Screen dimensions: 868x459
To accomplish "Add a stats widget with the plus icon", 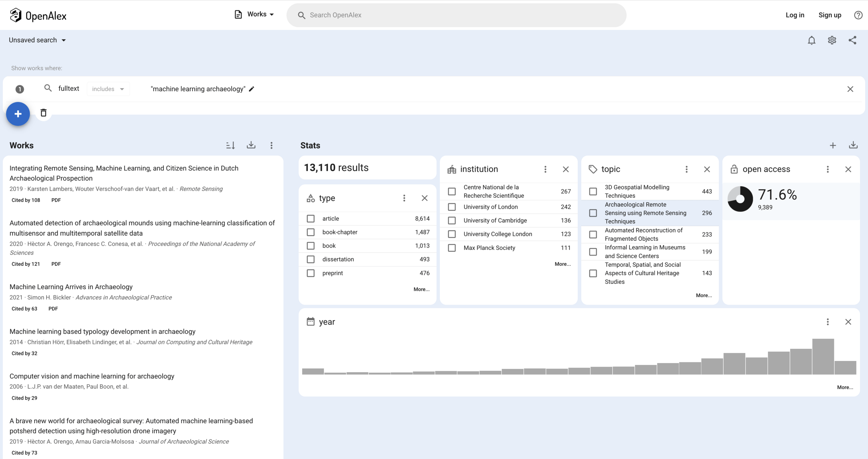I will (x=833, y=146).
